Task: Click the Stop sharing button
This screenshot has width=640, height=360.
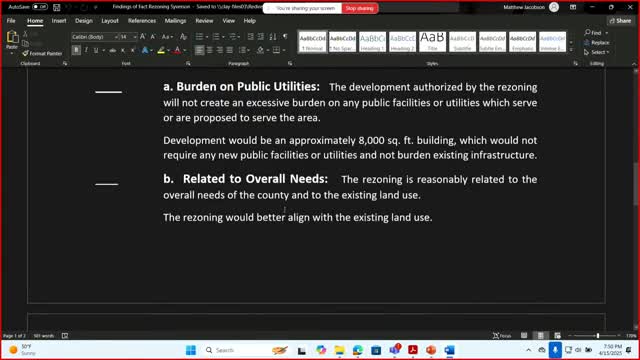Action: [x=360, y=8]
